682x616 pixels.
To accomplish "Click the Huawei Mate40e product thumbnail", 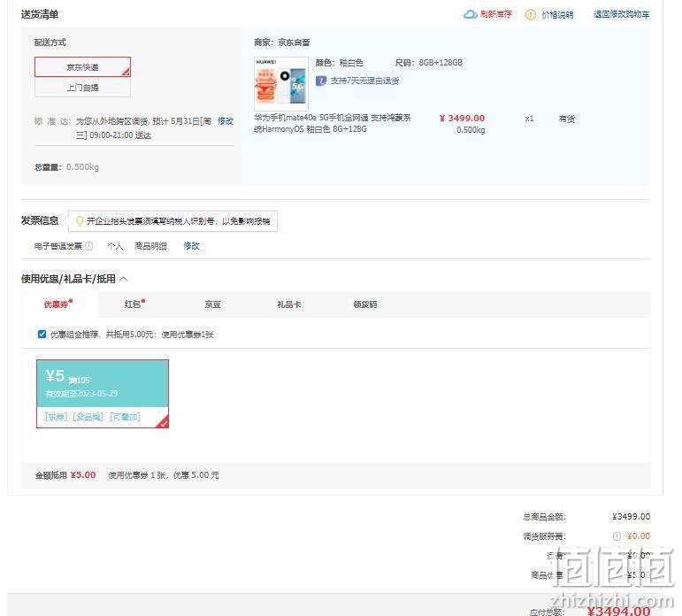I will coord(281,83).
